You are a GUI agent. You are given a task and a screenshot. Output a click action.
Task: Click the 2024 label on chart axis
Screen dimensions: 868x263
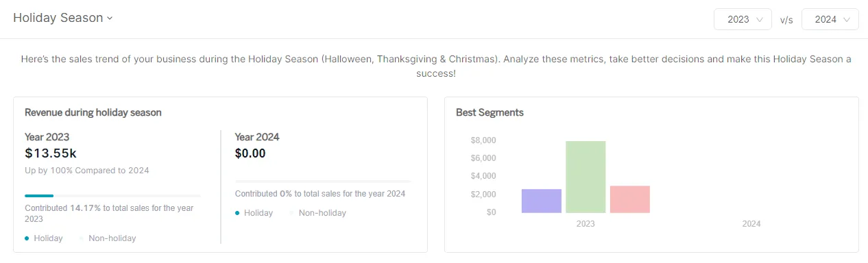pyautogui.click(x=751, y=224)
